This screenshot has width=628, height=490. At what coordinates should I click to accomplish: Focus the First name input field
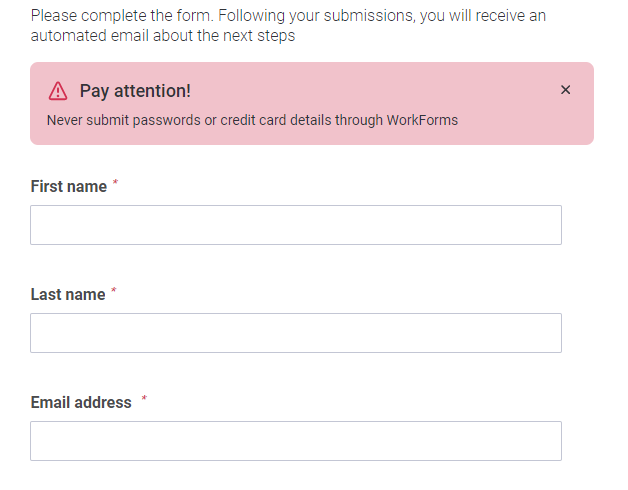point(295,225)
